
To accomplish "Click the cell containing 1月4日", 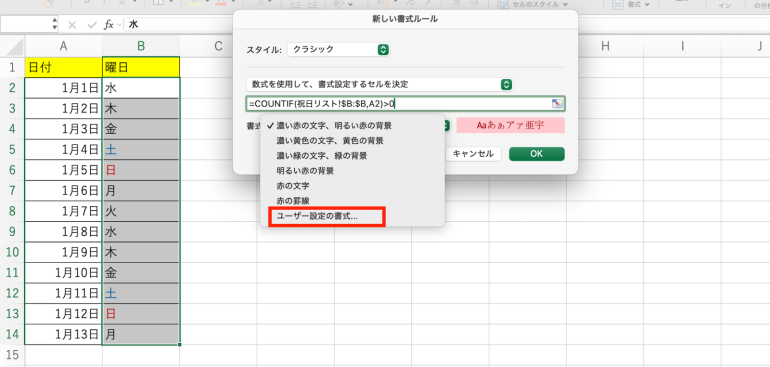I will [63, 149].
